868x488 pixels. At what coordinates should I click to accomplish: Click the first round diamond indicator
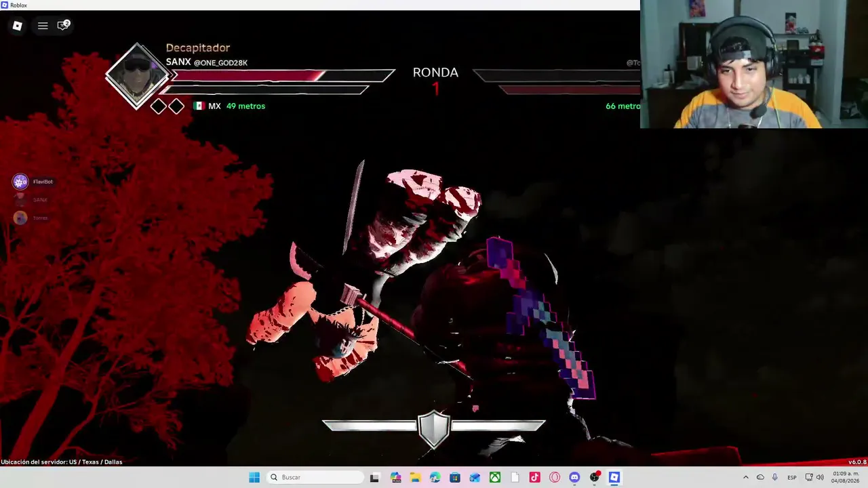point(158,106)
